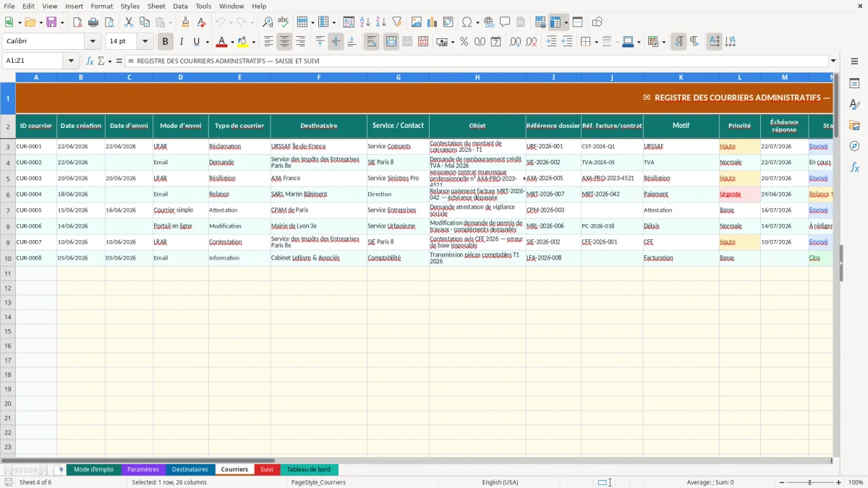Viewport: 868px width, 488px height.
Task: Clear direct formatting icon
Action: 201,22
